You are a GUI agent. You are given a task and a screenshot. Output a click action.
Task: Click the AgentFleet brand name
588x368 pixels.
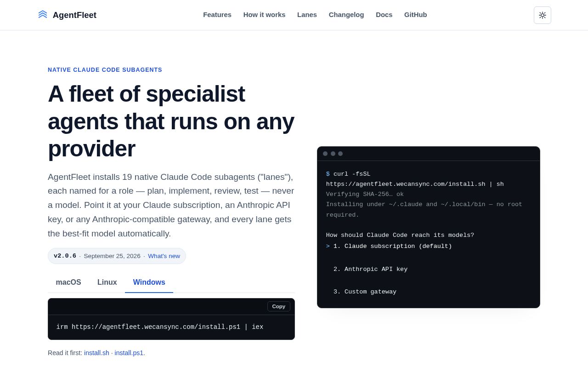pos(74,15)
